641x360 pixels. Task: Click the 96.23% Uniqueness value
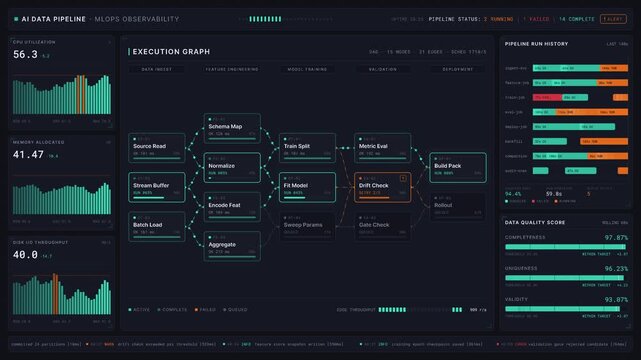coord(616,268)
